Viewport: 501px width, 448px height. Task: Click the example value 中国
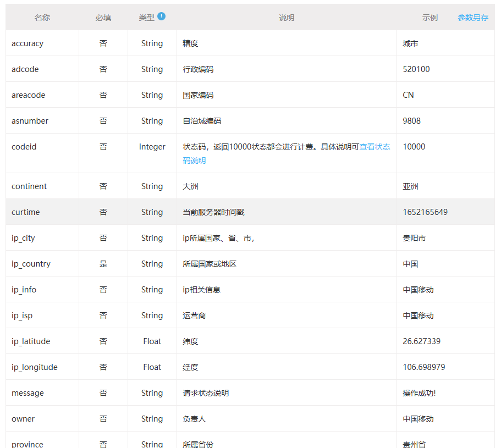pyautogui.click(x=410, y=264)
